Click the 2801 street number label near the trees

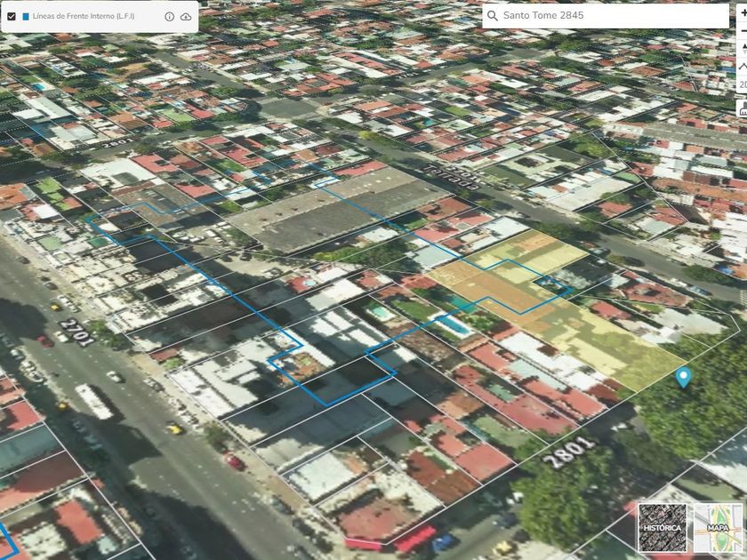pos(569,451)
